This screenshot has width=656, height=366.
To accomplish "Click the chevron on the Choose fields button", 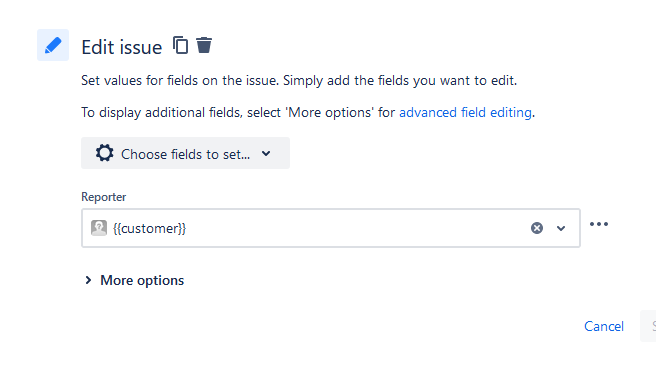I will coord(266,154).
